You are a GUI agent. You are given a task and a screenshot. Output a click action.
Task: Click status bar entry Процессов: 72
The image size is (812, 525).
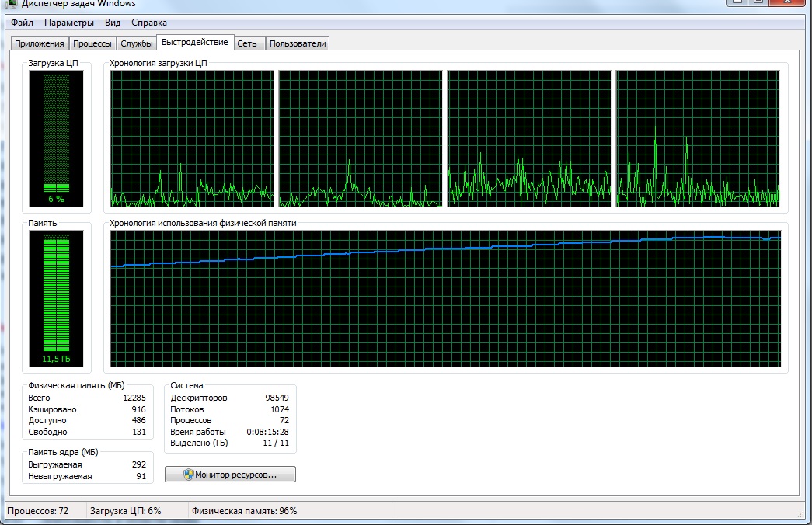coord(38,510)
